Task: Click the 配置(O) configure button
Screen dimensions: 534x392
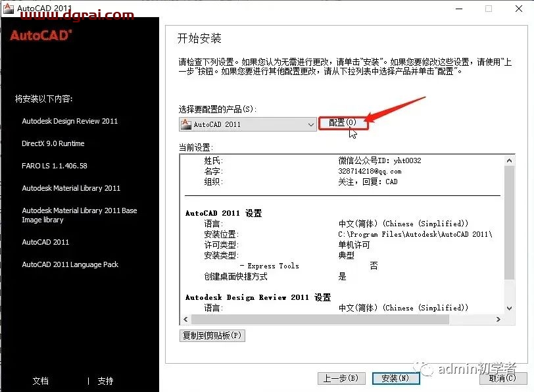Action: [343, 123]
